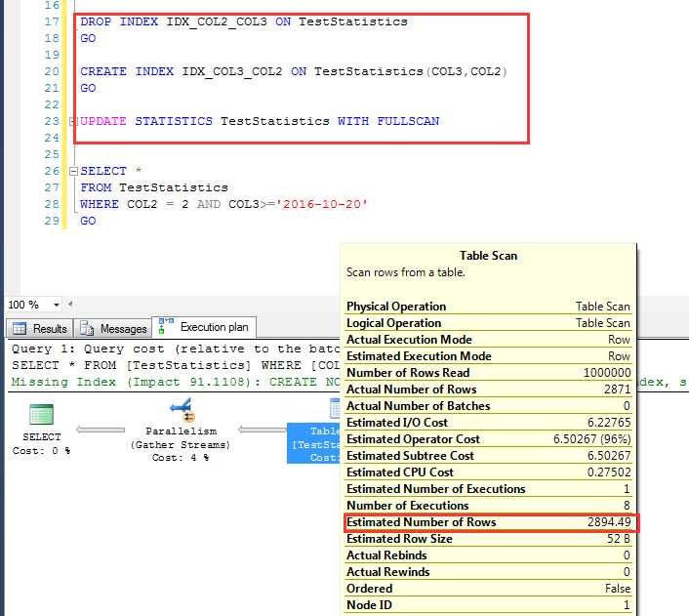Click the SELECT operator icon in plan
Screen dimensions: 689x616
pos(41,415)
